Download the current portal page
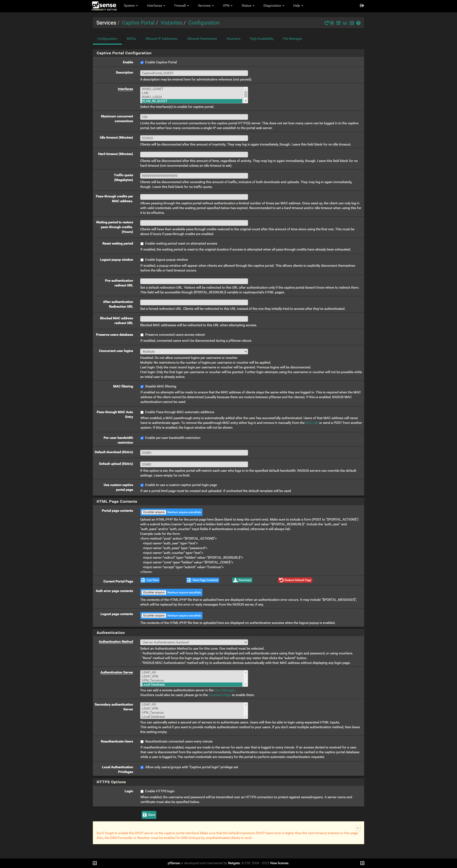Image resolution: width=457 pixels, height=868 pixels. (x=242, y=580)
